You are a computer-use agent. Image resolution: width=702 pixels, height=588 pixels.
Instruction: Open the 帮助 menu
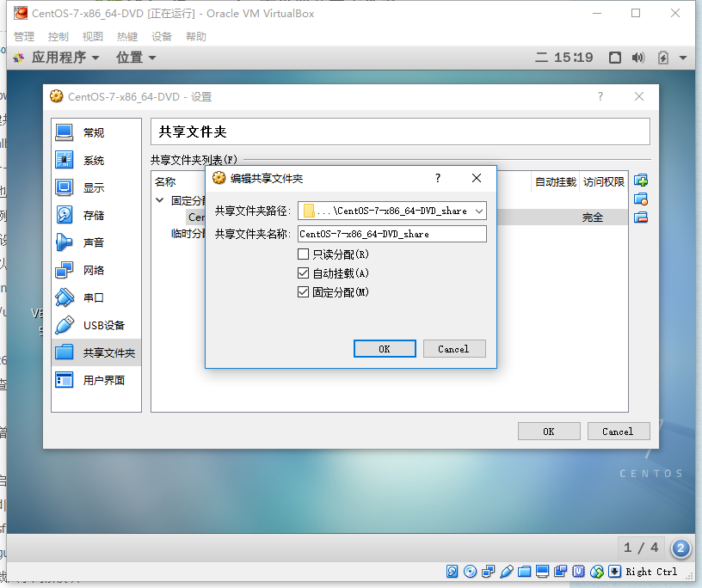click(x=196, y=36)
